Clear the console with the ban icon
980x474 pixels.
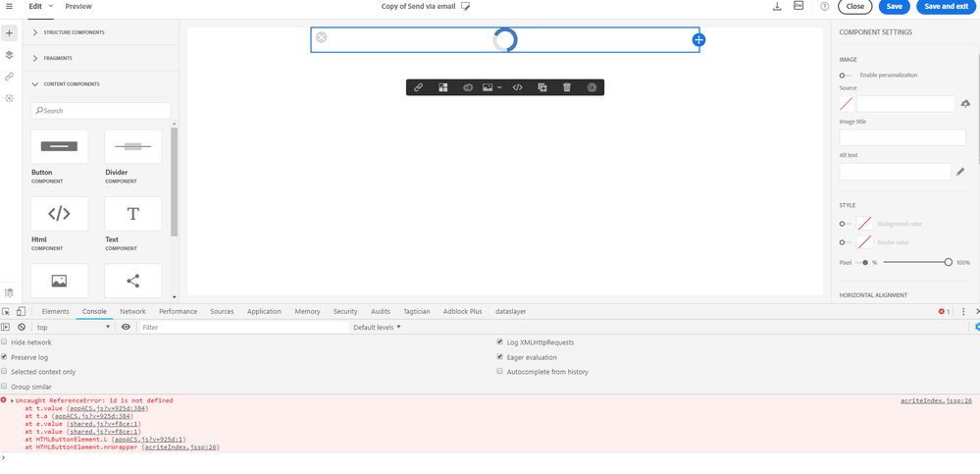[22, 327]
